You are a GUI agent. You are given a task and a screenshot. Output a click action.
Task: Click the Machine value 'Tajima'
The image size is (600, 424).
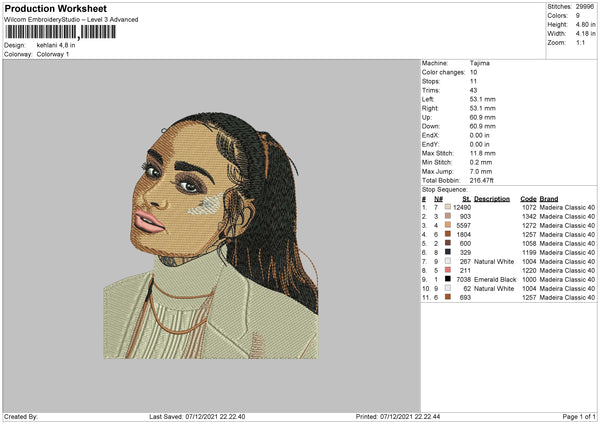coord(479,63)
